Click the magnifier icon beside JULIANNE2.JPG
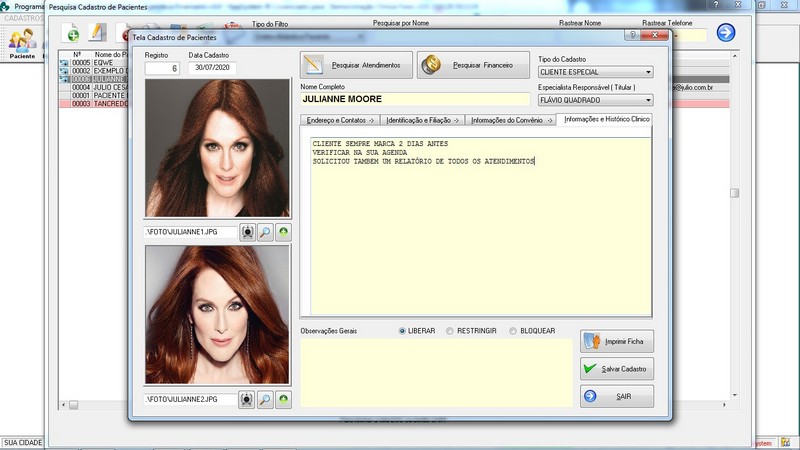This screenshot has width=800, height=450. point(265,399)
